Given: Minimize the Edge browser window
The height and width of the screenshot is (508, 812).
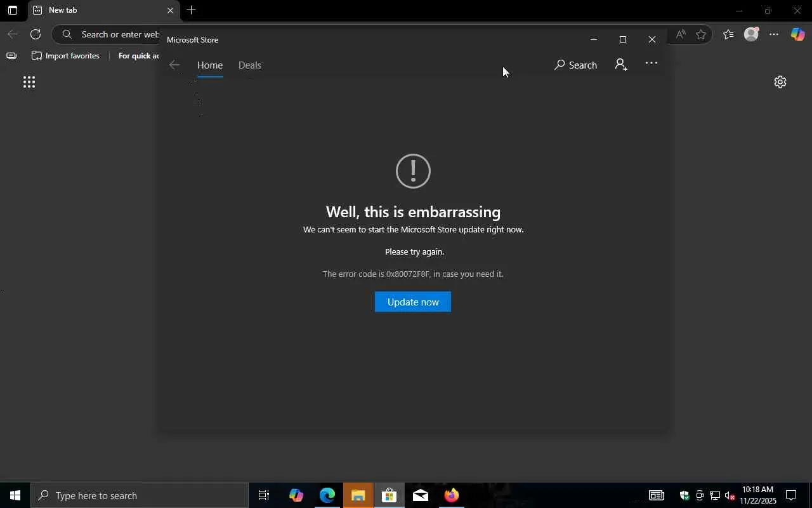Looking at the screenshot, I should click(x=738, y=10).
